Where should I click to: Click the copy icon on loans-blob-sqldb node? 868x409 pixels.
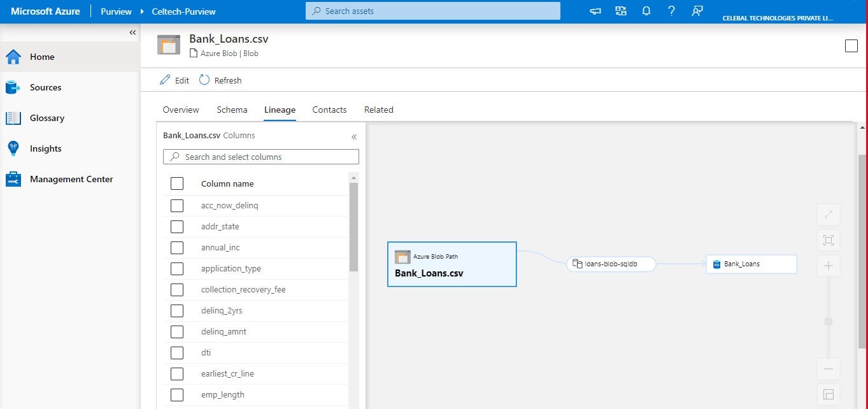click(577, 264)
